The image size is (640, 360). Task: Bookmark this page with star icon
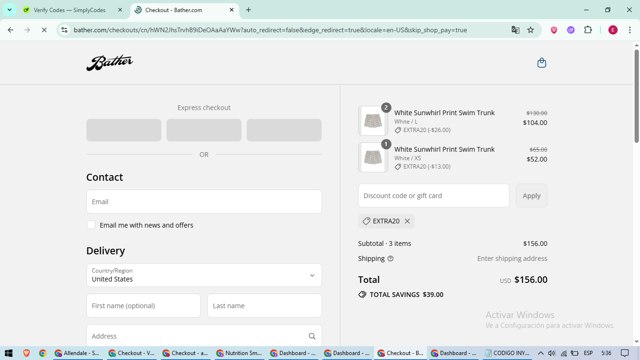point(530,30)
